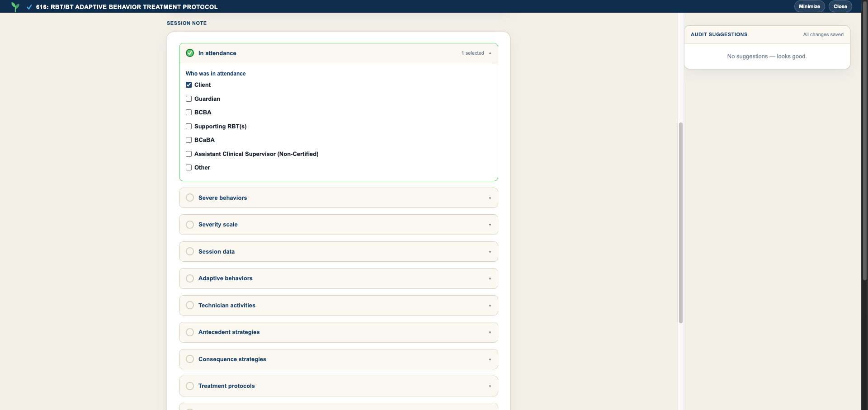The height and width of the screenshot is (410, 868).
Task: Open the Treatment protocols section arrow
Action: pos(490,386)
